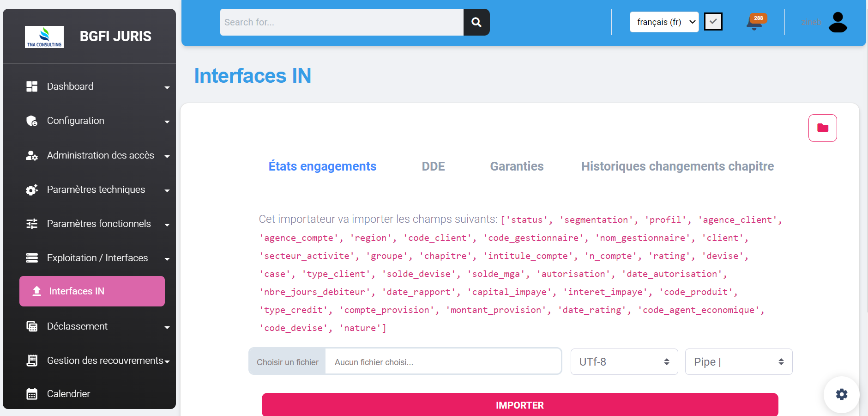Viewport: 868px width, 416px height.
Task: Open the Pipe | delimiter dropdown
Action: pos(738,362)
